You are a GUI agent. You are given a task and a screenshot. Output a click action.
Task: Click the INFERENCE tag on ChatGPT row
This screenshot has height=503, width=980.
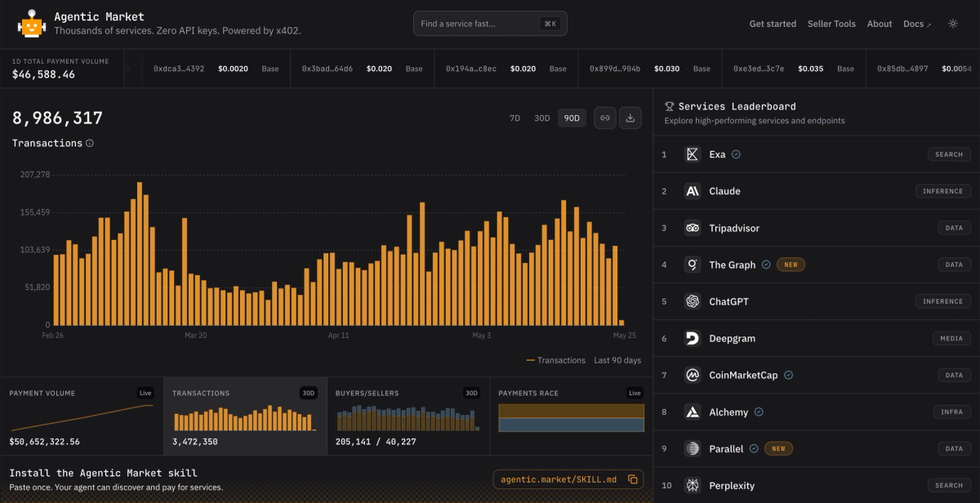pyautogui.click(x=943, y=301)
